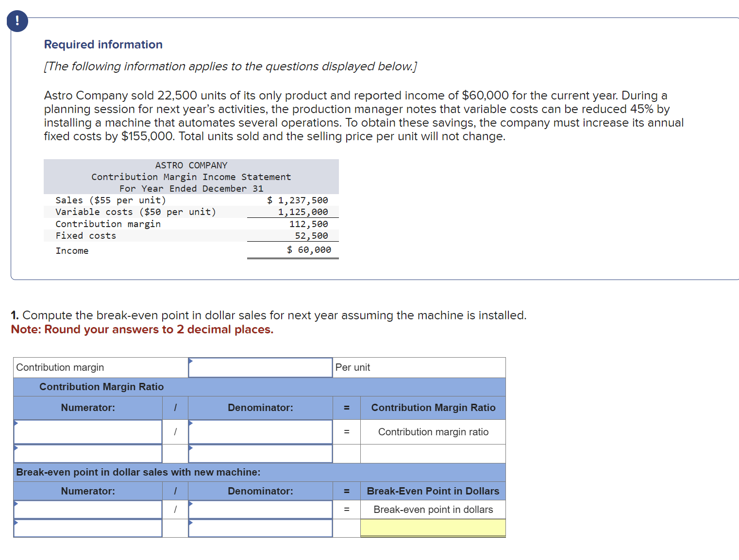Click the 'Contribution margin' label in answer table
The width and height of the screenshot is (739, 560).
coord(60,367)
